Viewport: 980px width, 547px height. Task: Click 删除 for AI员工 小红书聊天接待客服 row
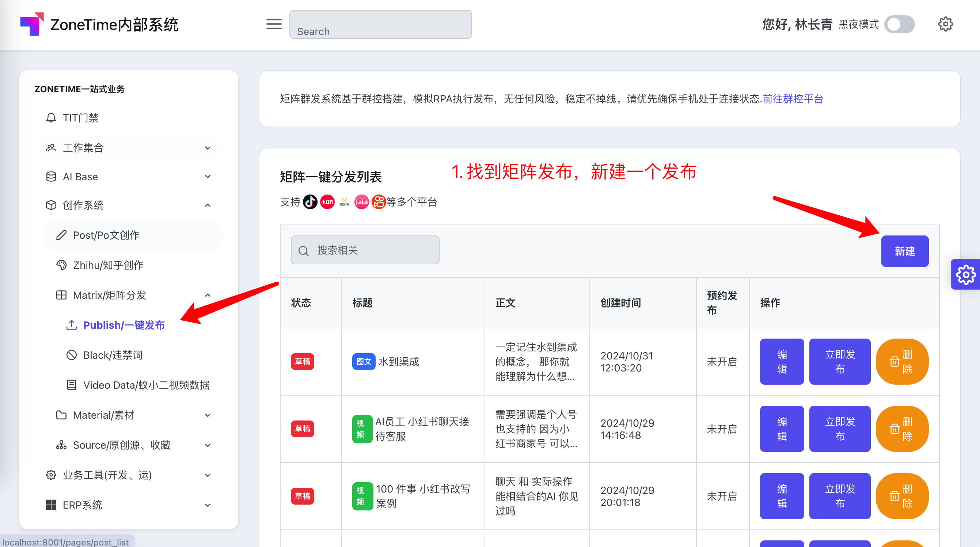click(x=902, y=429)
